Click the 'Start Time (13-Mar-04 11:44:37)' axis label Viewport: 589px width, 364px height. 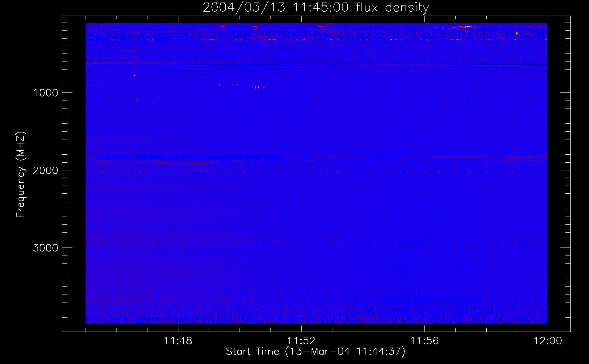316,352
